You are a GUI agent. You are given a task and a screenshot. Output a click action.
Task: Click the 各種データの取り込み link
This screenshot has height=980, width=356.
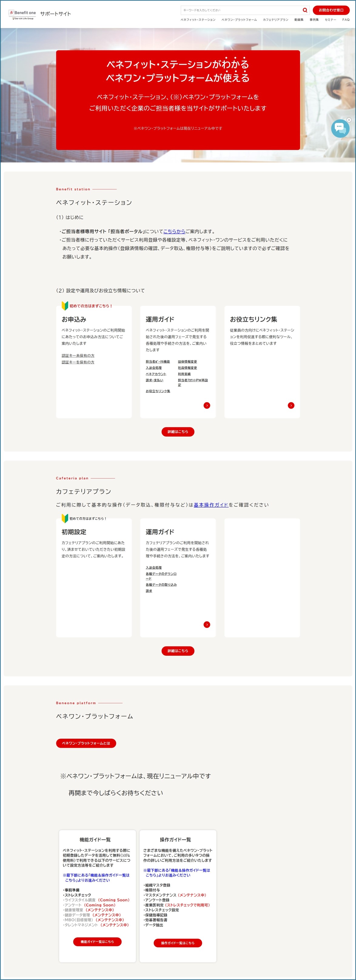(161, 585)
